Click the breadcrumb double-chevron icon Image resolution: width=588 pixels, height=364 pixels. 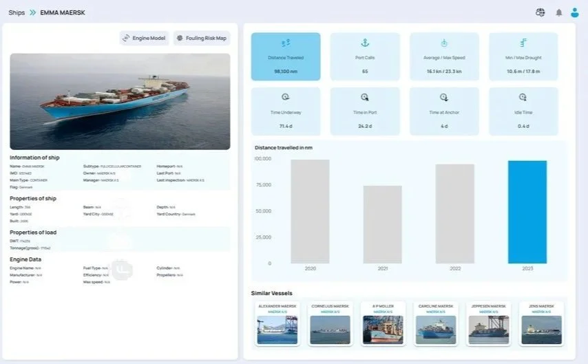coord(32,12)
